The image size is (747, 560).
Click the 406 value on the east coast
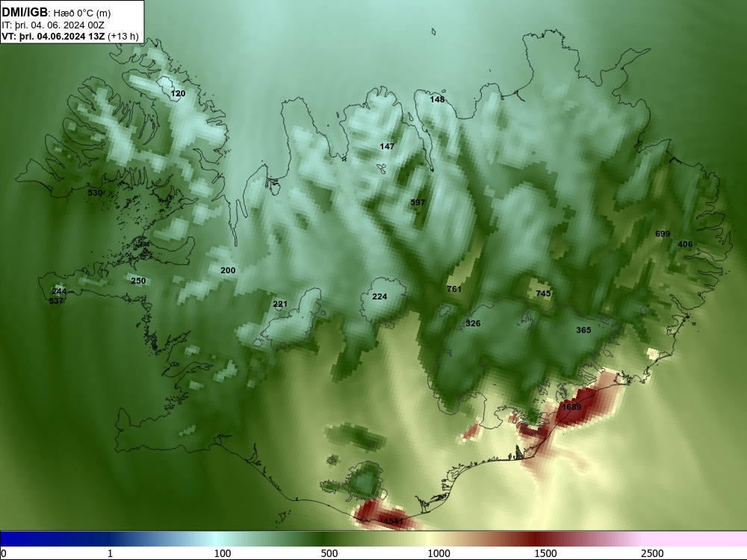click(x=685, y=244)
